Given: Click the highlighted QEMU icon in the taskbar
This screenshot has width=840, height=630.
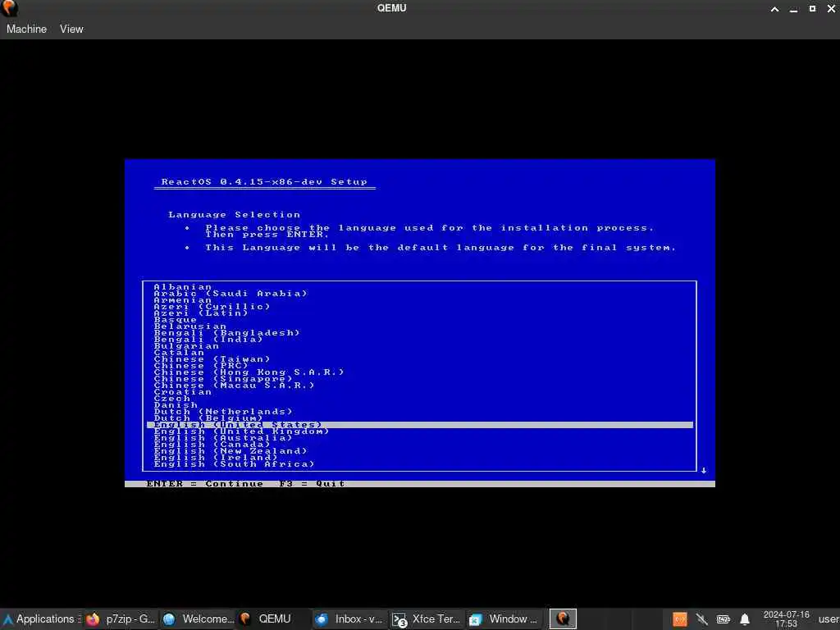Looking at the screenshot, I should [563, 619].
